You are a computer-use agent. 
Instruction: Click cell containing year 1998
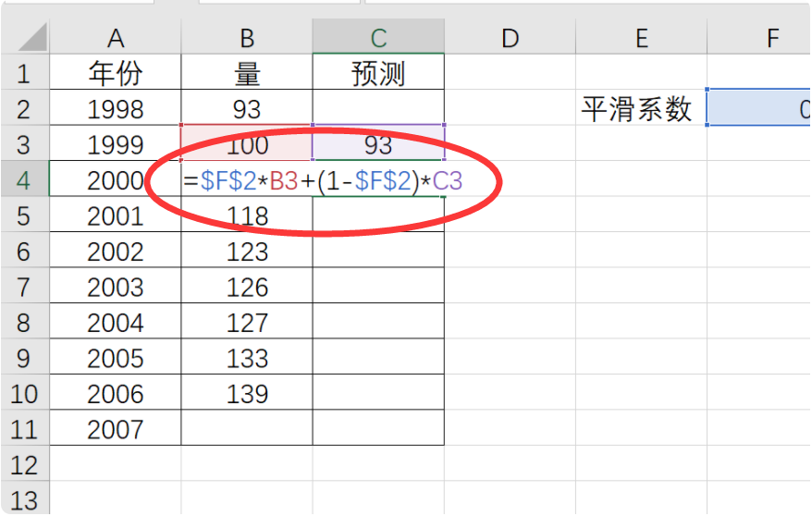116,107
